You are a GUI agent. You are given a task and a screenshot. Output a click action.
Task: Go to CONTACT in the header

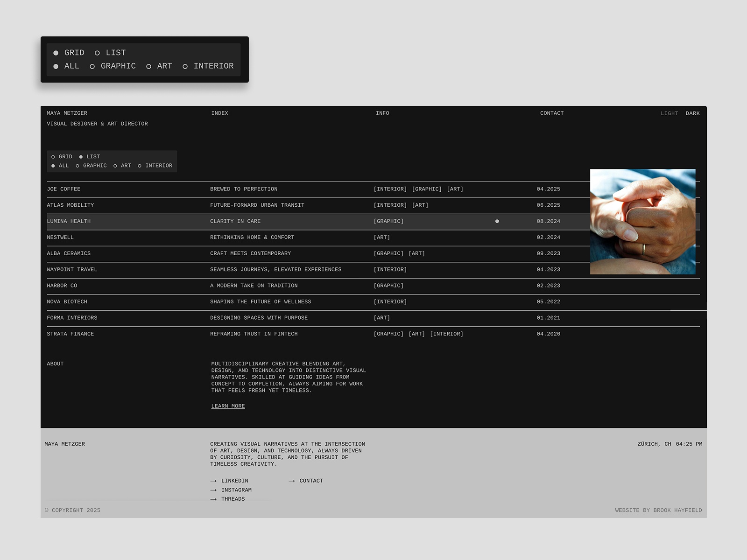coord(552,113)
